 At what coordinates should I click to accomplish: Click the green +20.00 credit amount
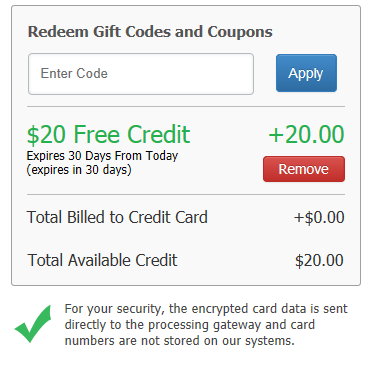tap(306, 134)
